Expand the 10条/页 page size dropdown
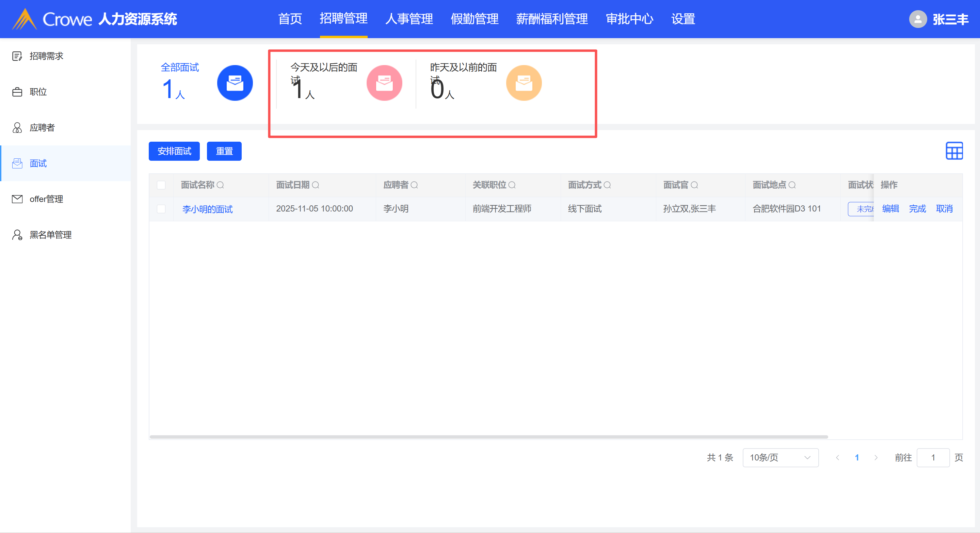Viewport: 980px width, 533px height. tap(780, 458)
